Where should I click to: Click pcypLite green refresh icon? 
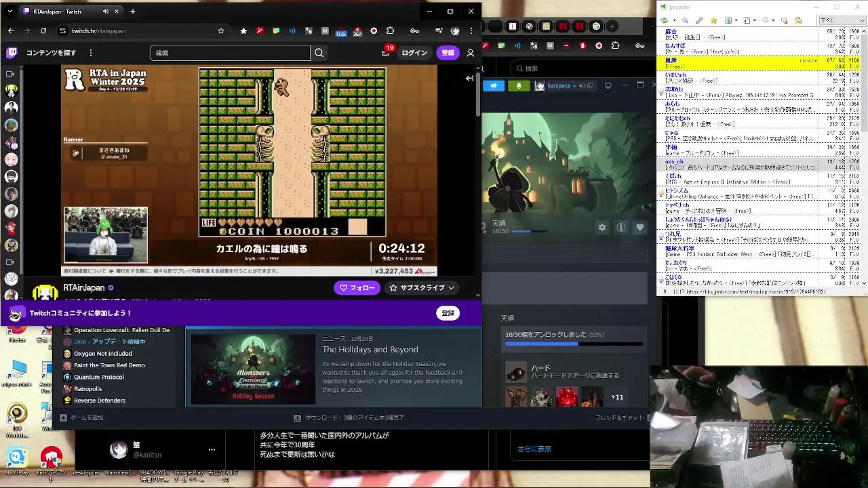click(x=665, y=21)
